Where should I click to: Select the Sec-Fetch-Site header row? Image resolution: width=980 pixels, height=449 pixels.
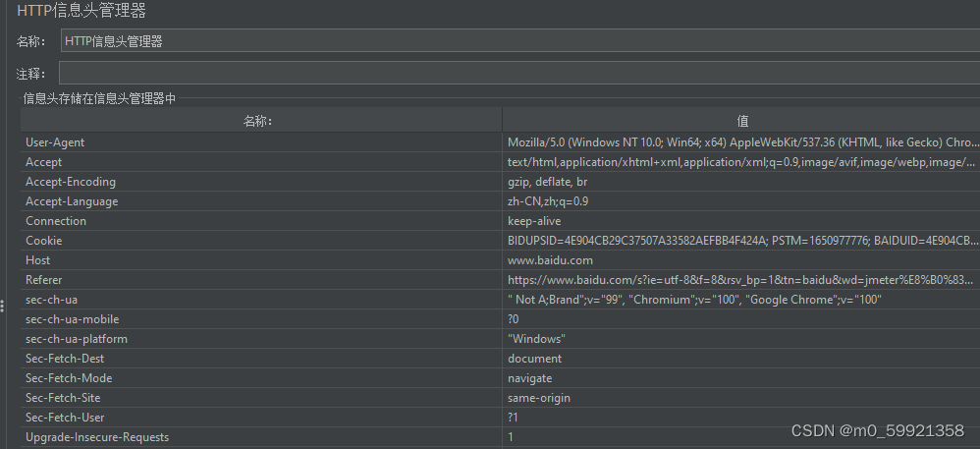pyautogui.click(x=500, y=398)
